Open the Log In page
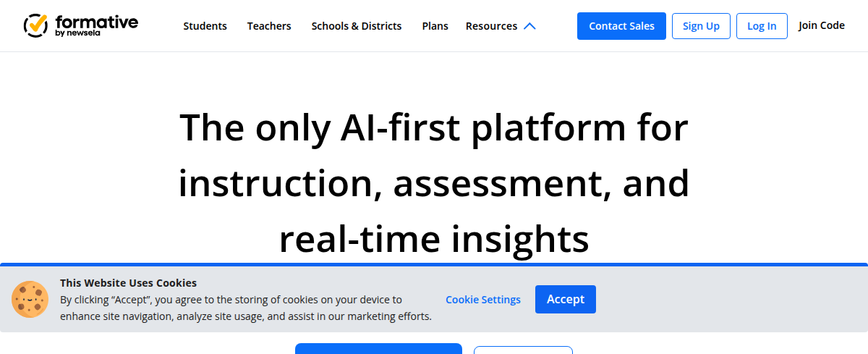868x354 pixels. 762,26
